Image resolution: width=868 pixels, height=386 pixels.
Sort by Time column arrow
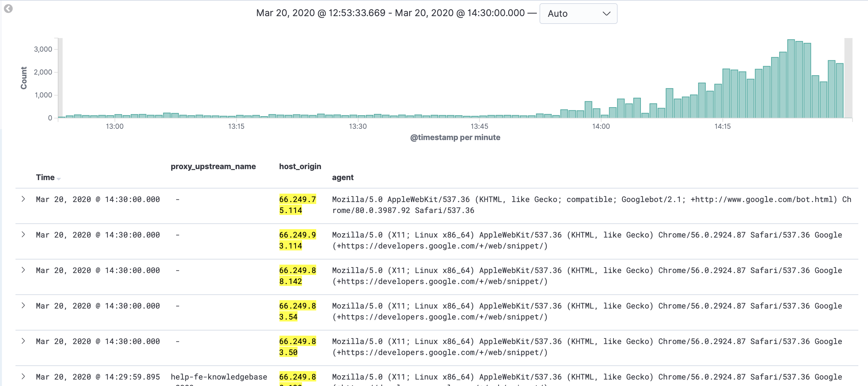[59, 179]
